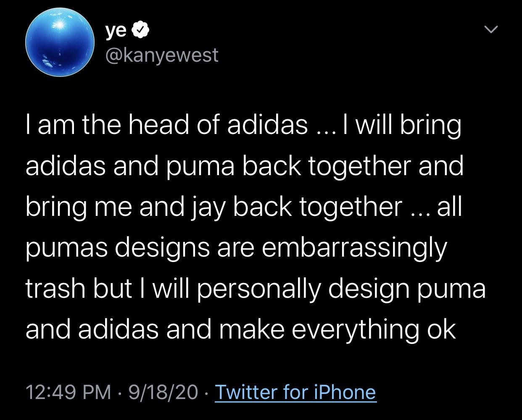Open the "Twitter for iPhone" source link

(295, 392)
